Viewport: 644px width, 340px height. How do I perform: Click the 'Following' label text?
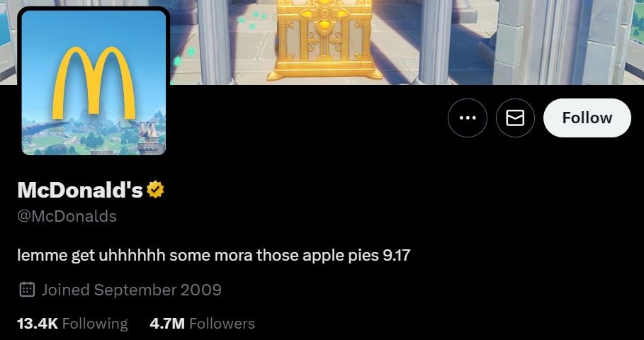95,324
